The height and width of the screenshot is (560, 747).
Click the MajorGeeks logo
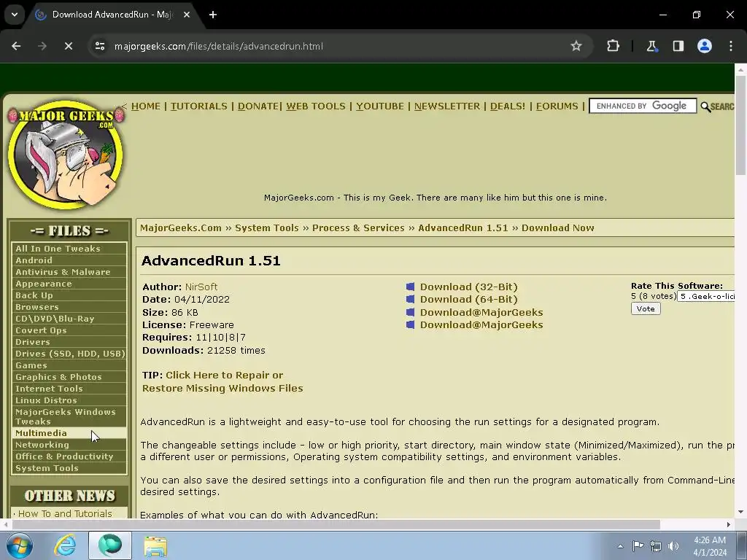(x=66, y=155)
